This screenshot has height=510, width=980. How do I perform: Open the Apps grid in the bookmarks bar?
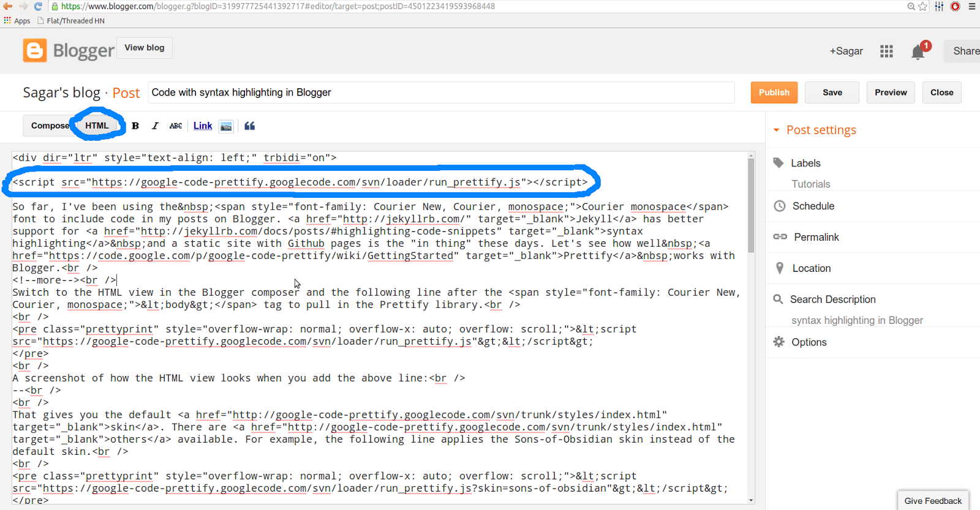click(x=17, y=21)
